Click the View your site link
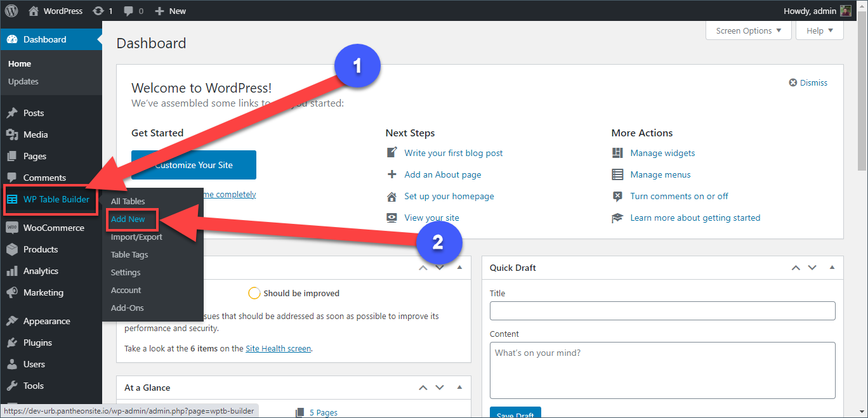868x418 pixels. point(431,218)
